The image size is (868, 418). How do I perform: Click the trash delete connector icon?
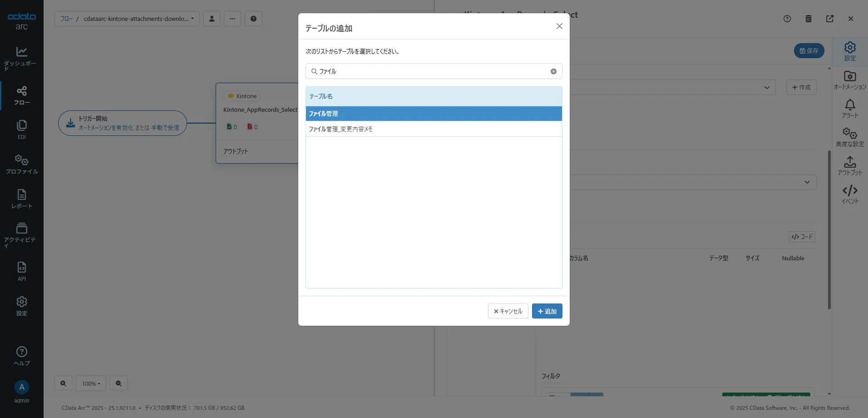point(809,19)
